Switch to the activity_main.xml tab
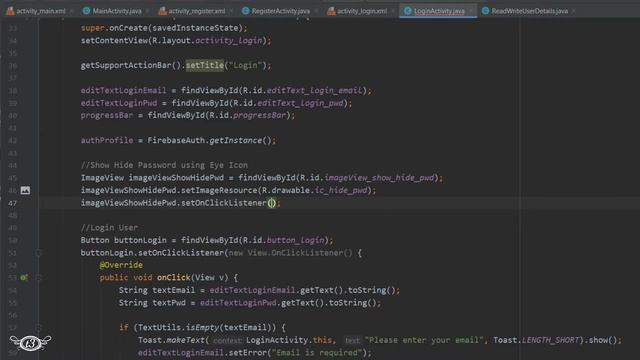 pyautogui.click(x=36, y=11)
